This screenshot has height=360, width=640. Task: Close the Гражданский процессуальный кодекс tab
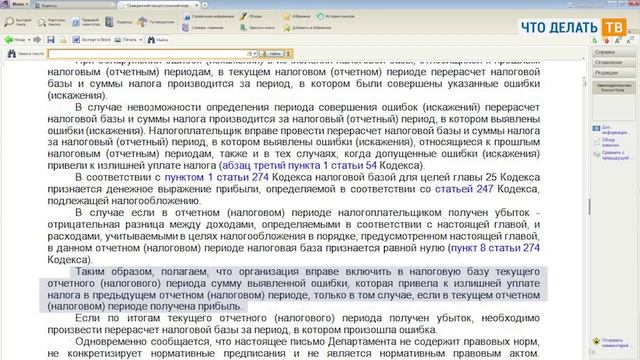click(196, 5)
